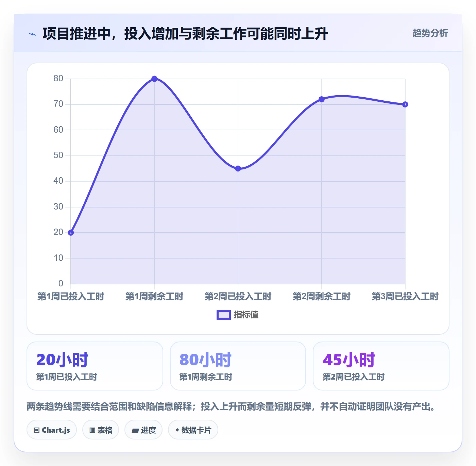Screen dimensions: 476x466
Task: Select the 第2周已投入工时 data point at 45
Action: (x=238, y=168)
